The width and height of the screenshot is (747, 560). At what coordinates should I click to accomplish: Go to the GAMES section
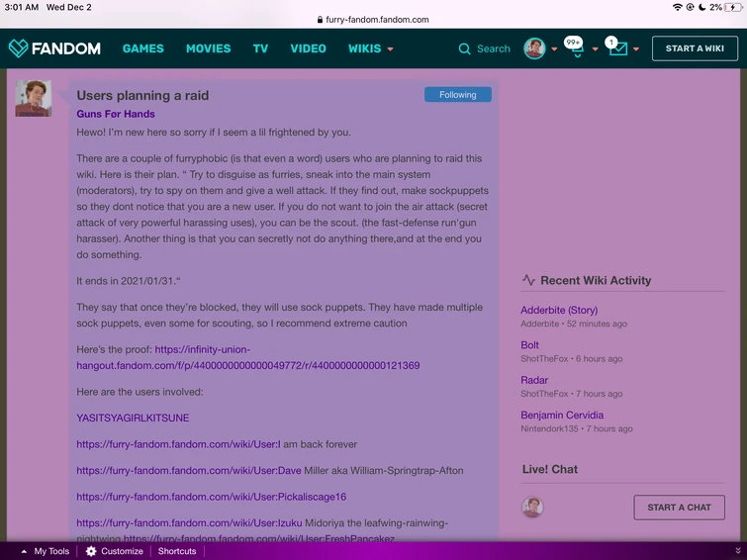pos(142,48)
